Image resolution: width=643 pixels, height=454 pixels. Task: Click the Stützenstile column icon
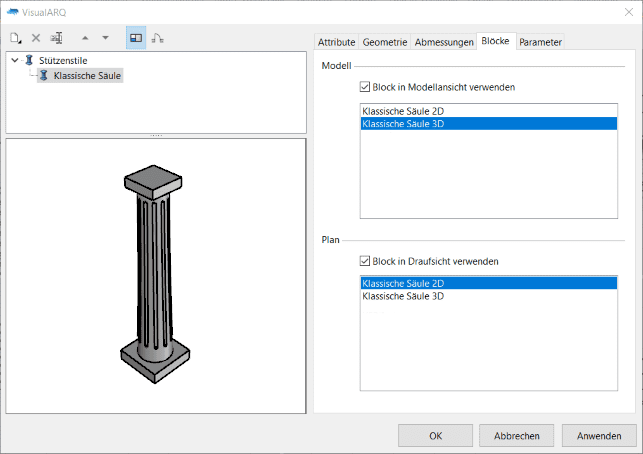[29, 60]
